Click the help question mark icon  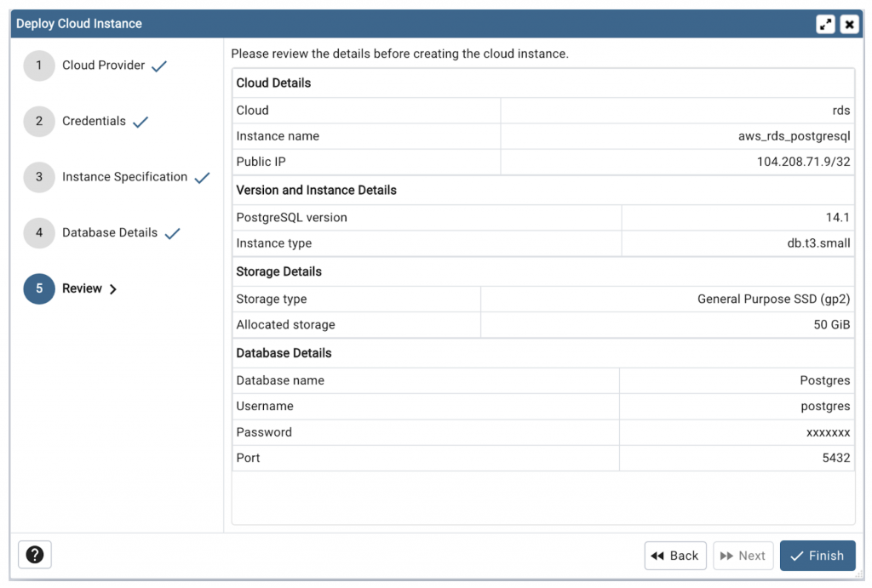coord(34,554)
